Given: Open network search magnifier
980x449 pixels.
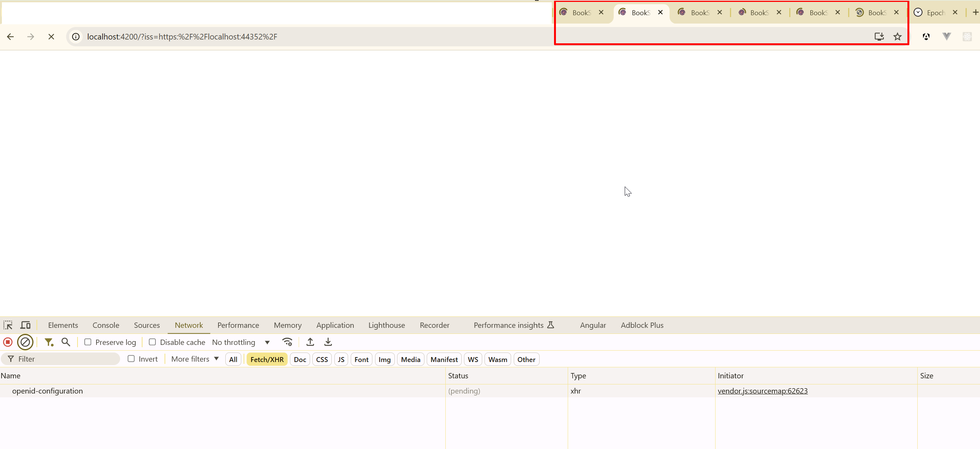Looking at the screenshot, I should pos(66,342).
